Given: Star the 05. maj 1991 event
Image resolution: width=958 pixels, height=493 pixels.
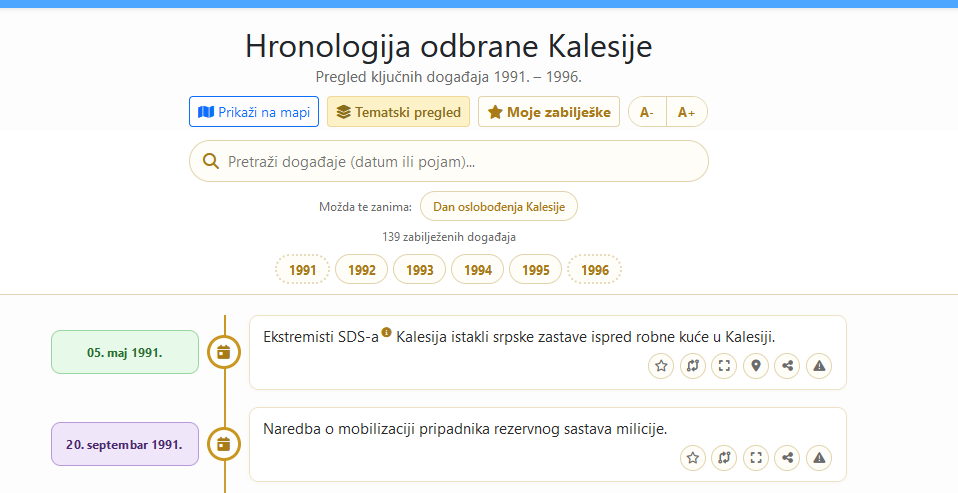Looking at the screenshot, I should point(661,366).
